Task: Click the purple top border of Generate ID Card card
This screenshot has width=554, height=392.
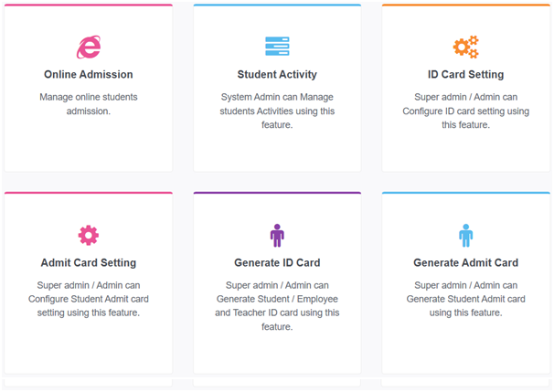Action: (x=277, y=193)
